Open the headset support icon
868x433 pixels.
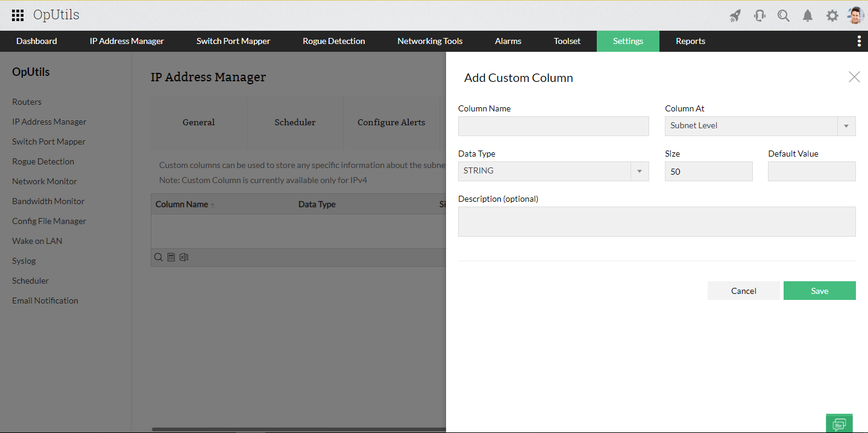(759, 16)
